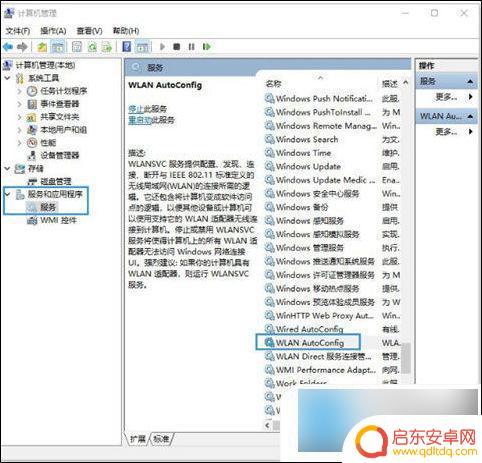Expand the 共享文件夹 node
Image resolution: width=482 pixels, height=463 pixels.
[19, 117]
